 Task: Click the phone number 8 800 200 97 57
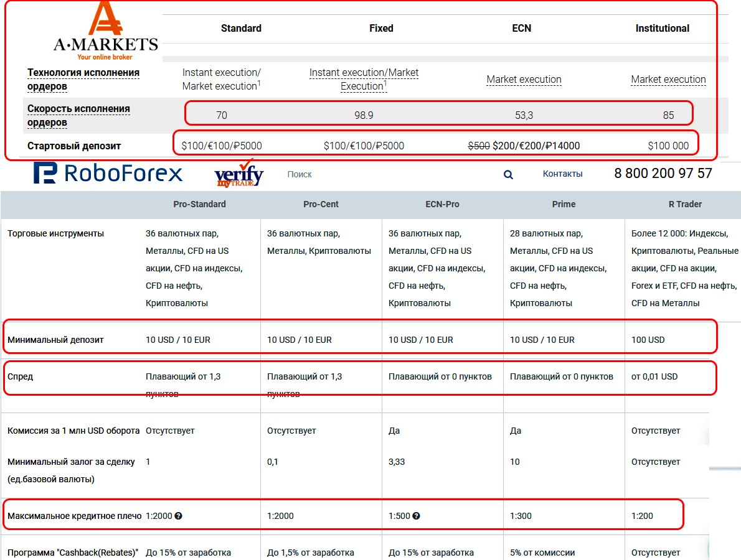pos(663,174)
